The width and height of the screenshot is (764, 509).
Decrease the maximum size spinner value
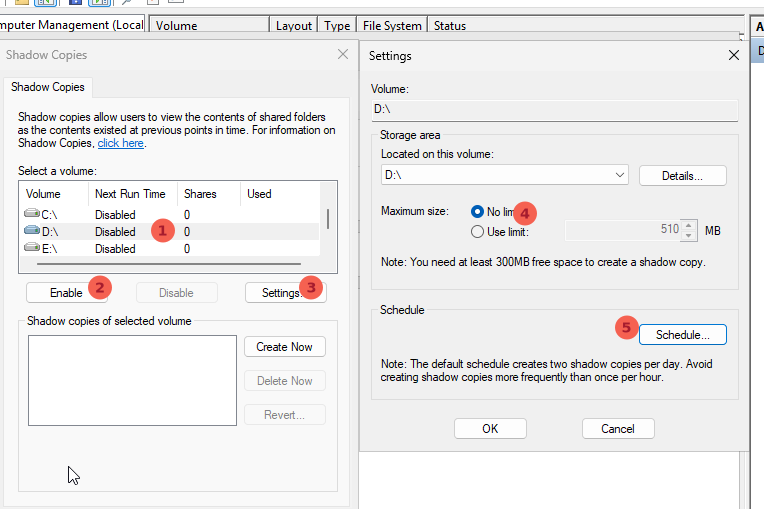687,236
